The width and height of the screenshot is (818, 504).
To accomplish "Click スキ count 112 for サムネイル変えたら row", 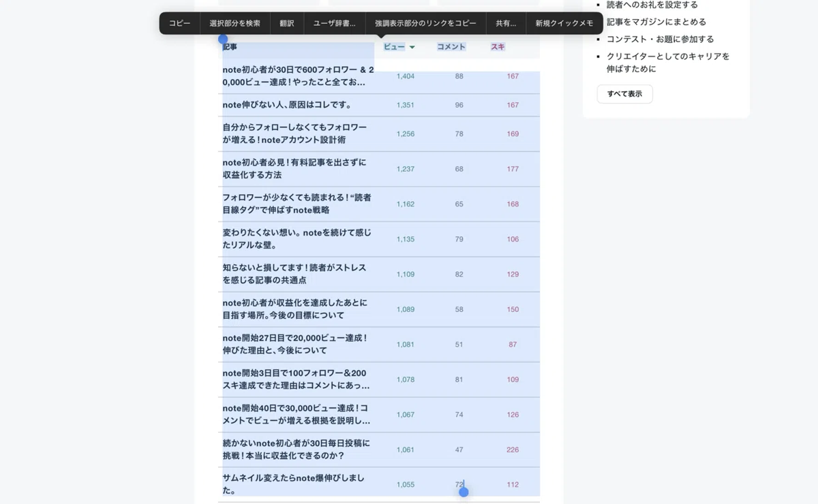I will (x=513, y=485).
